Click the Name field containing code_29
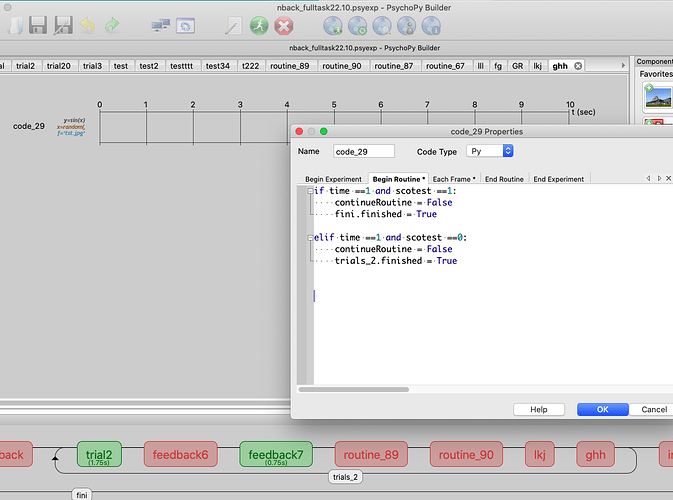The width and height of the screenshot is (673, 500). [364, 152]
